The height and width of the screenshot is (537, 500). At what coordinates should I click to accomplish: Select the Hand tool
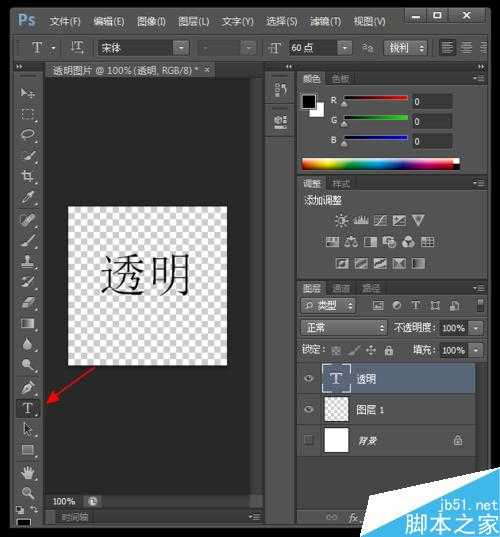(27, 473)
